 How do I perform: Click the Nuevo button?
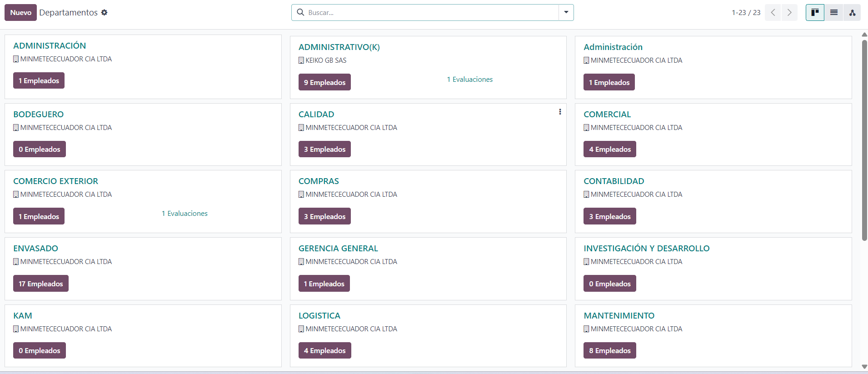point(20,12)
